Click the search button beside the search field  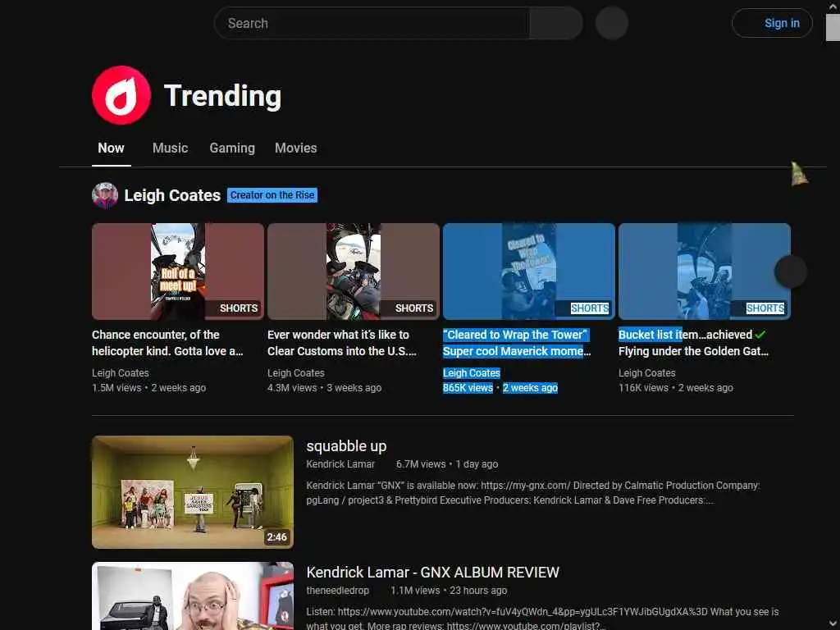pyautogui.click(x=556, y=23)
